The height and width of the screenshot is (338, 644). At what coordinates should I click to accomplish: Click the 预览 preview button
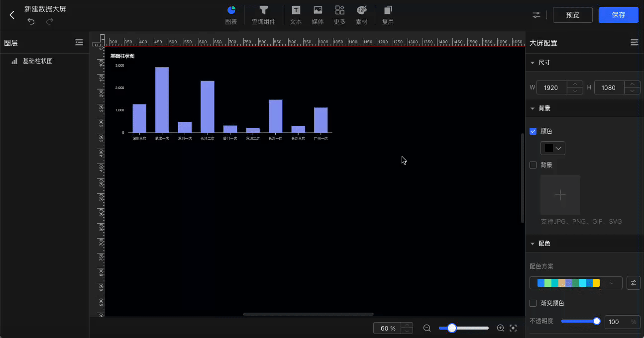point(572,15)
